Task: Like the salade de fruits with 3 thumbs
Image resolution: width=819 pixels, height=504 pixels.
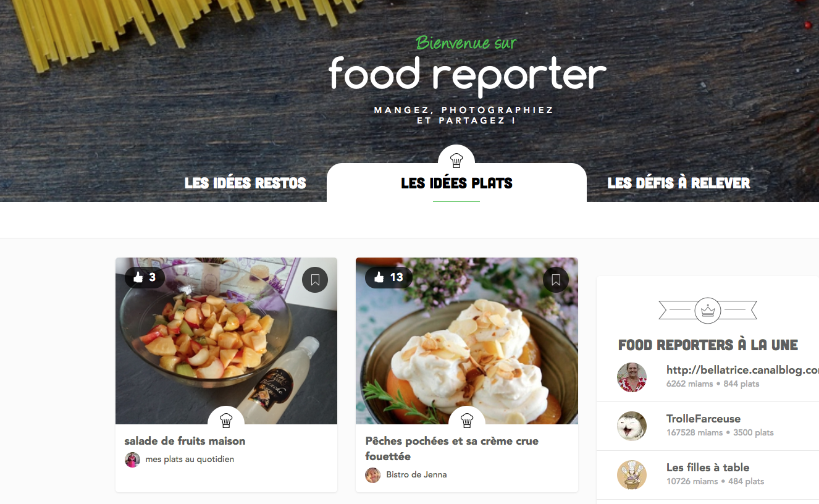Action: tap(145, 278)
